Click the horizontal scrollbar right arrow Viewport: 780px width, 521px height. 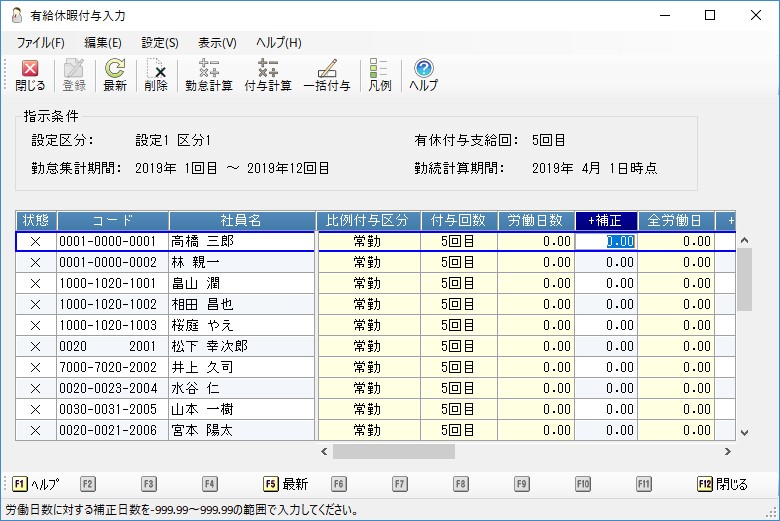(728, 452)
